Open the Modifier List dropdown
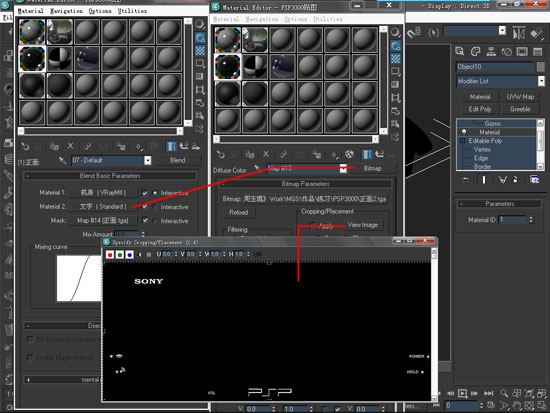The width and height of the screenshot is (550, 413). point(541,81)
